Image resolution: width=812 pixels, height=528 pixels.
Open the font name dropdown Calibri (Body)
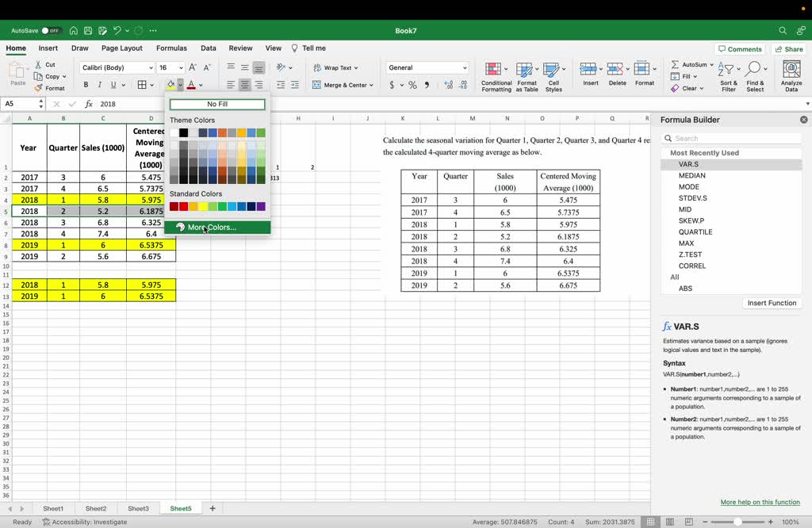pyautogui.click(x=117, y=67)
